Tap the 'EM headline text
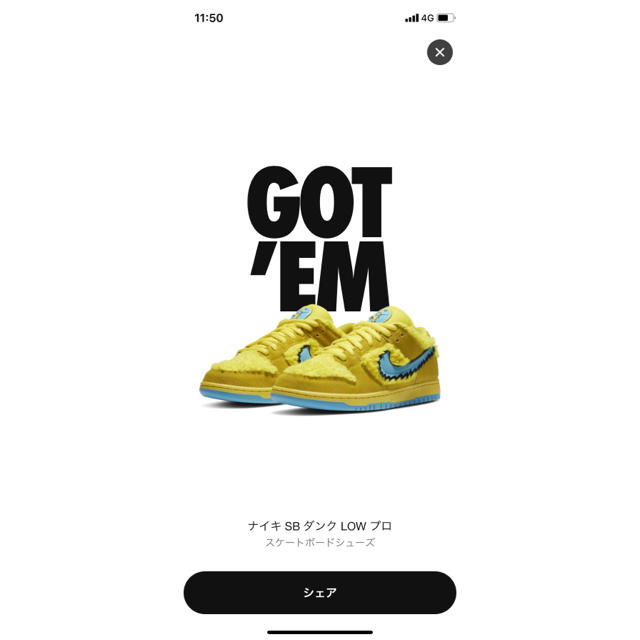 320,276
